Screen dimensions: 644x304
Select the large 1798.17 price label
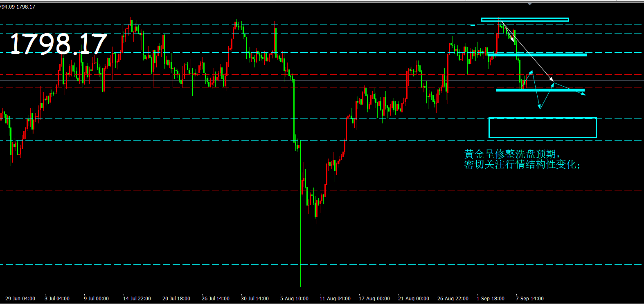(x=58, y=44)
